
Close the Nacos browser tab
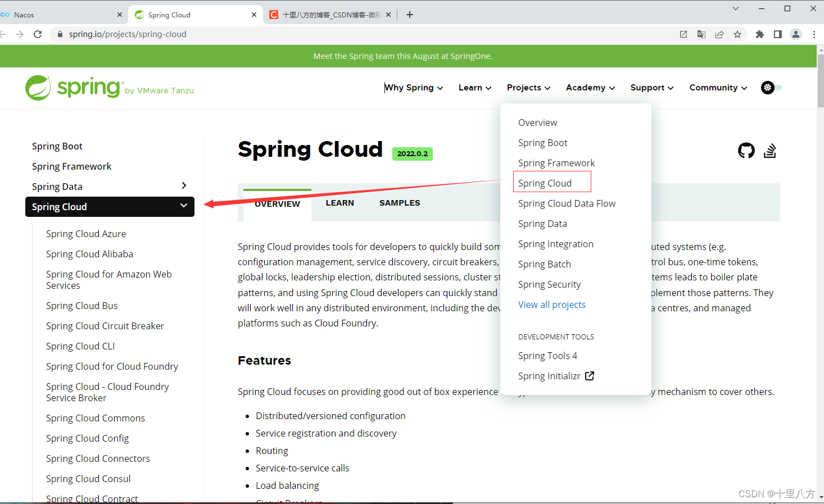tap(120, 15)
